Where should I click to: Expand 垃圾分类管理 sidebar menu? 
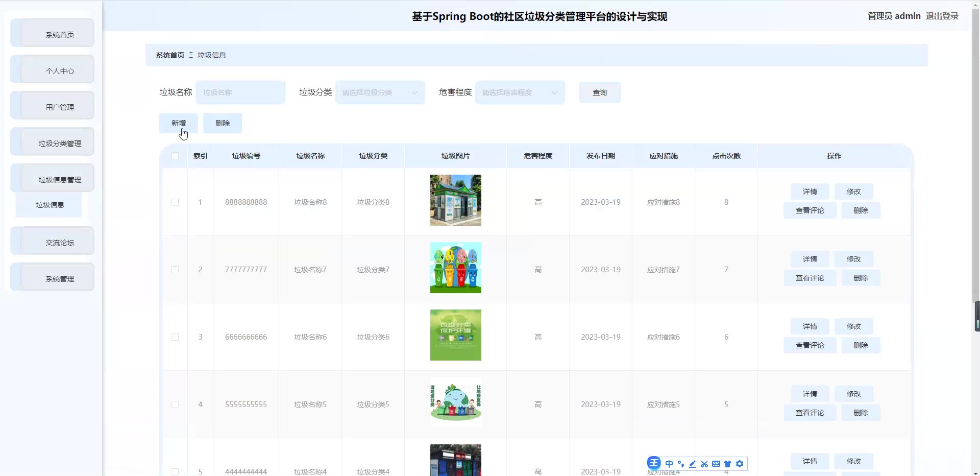click(x=53, y=142)
